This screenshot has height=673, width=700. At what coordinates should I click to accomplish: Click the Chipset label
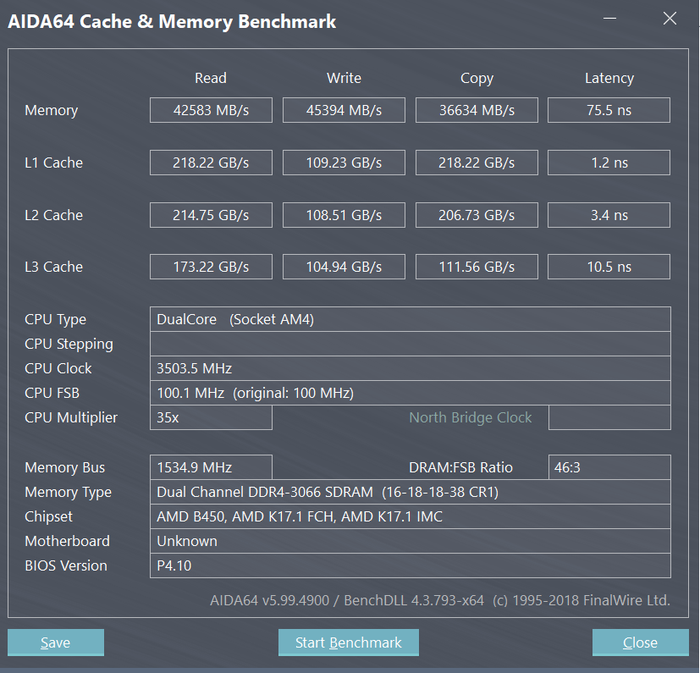coord(48,517)
